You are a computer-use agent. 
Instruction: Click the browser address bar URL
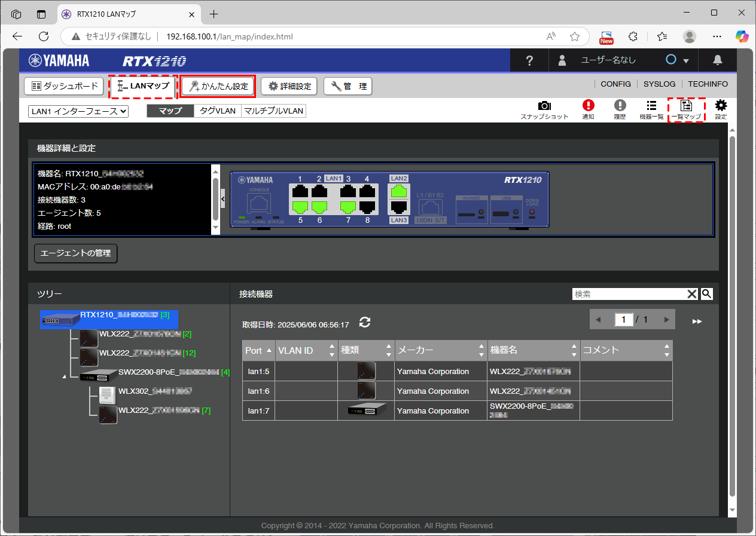230,36
